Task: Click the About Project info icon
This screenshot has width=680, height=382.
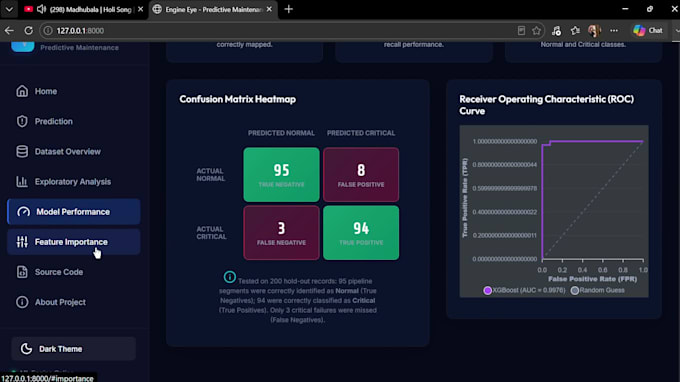Action: 22,302
